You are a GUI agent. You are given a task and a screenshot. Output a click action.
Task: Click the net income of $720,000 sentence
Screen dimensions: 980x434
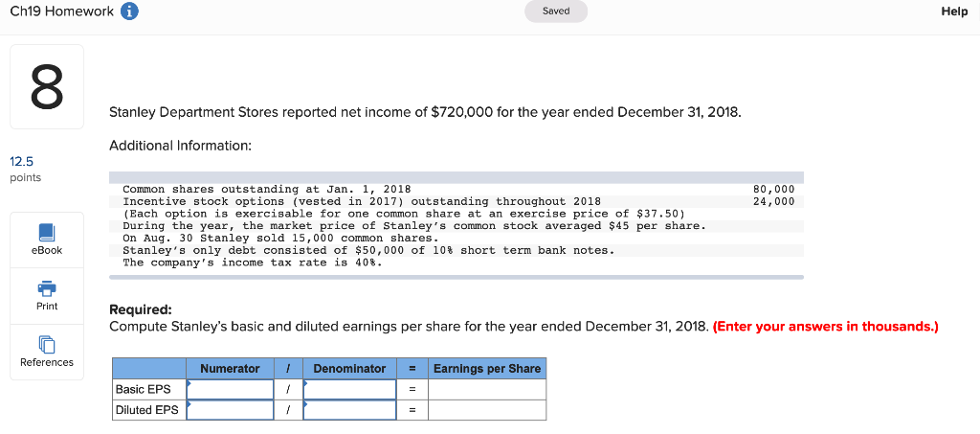pos(427,113)
